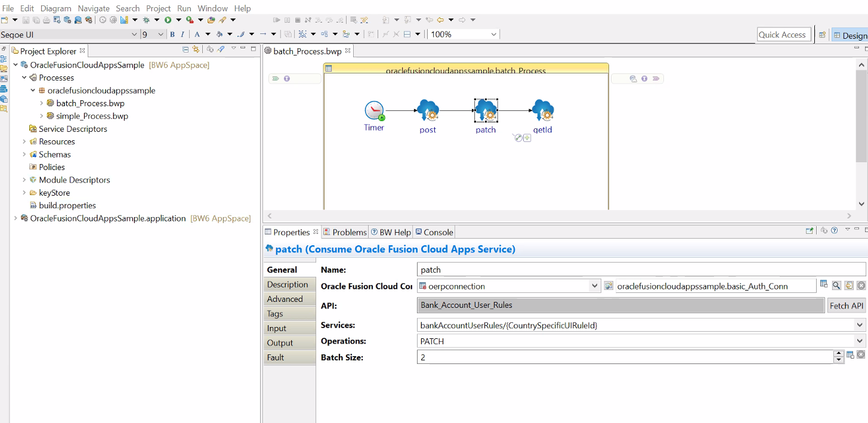
Task: Click inside the Quick Access field
Action: 783,34
